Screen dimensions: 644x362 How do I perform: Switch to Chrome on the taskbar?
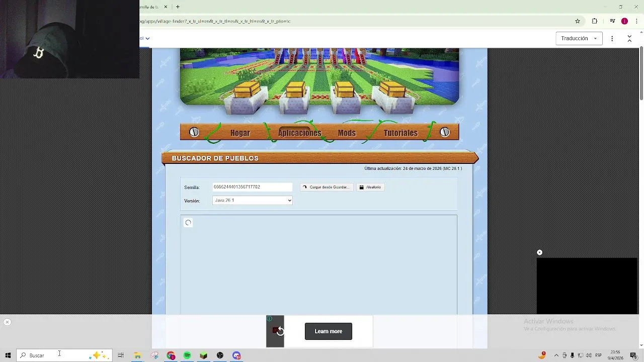(x=171, y=355)
